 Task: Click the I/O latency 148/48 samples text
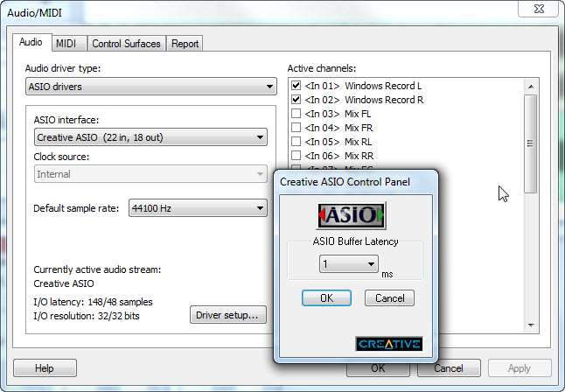coord(93,302)
